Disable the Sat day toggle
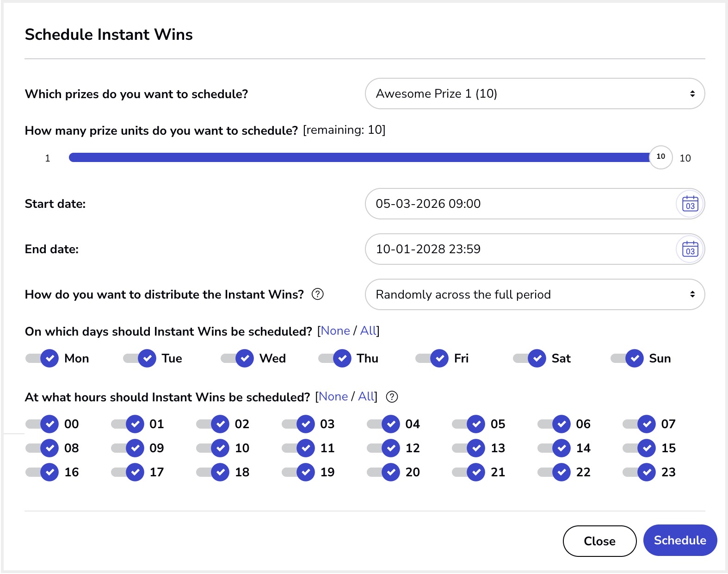This screenshot has height=574, width=728. click(530, 358)
